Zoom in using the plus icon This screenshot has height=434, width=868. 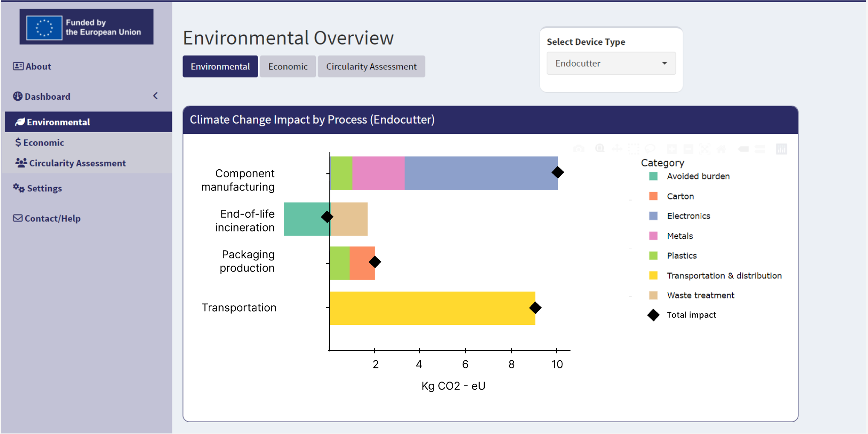pyautogui.click(x=672, y=149)
